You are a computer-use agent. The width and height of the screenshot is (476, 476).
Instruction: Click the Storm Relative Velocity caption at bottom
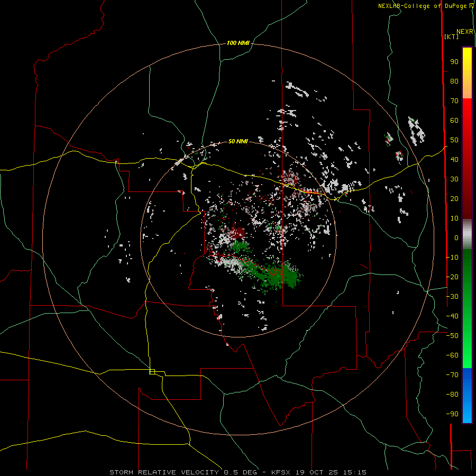238,472
